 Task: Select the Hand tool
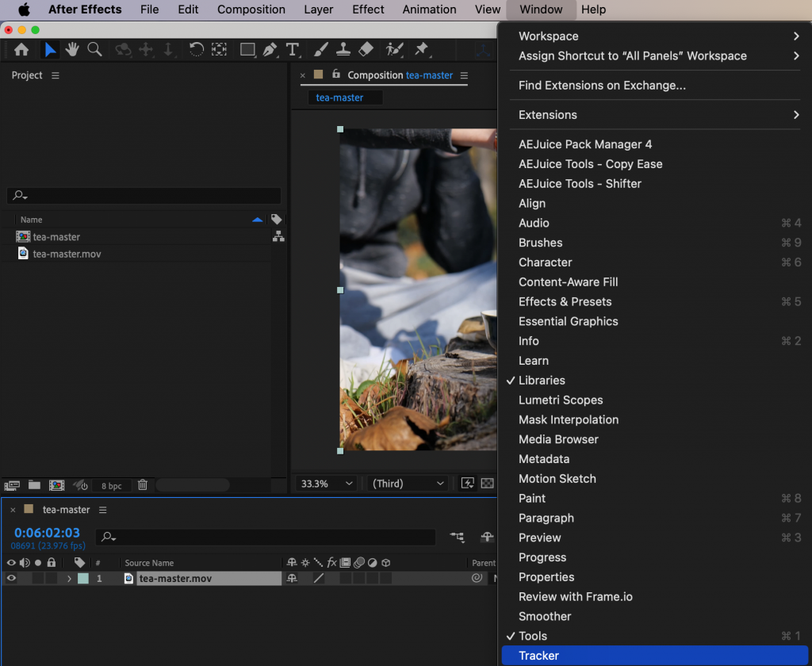pos(72,49)
